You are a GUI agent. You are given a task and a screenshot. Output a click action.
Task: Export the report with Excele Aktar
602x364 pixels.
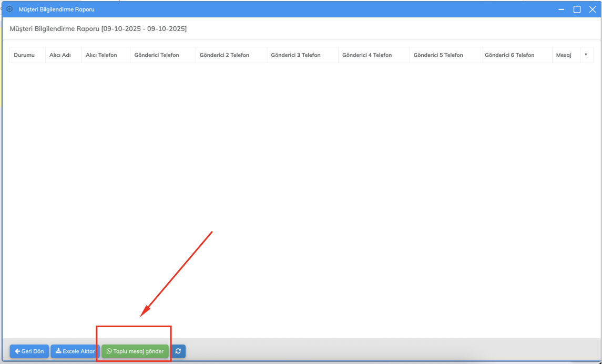click(x=75, y=351)
